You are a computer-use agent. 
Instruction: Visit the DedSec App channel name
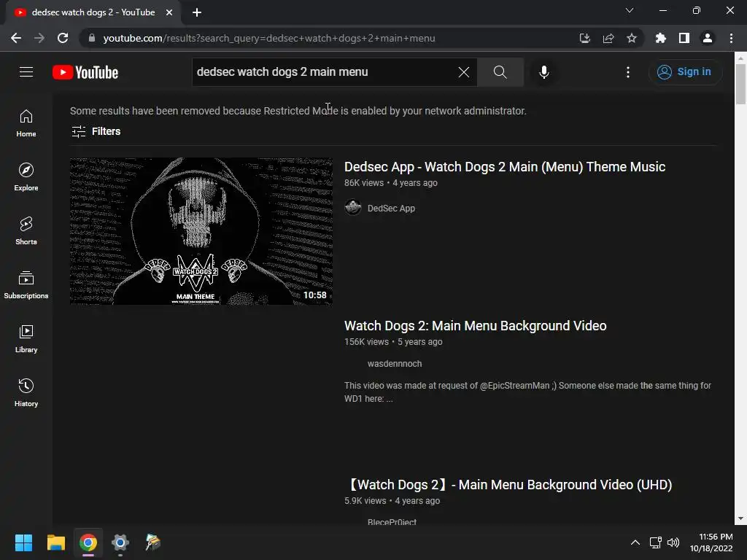click(391, 208)
